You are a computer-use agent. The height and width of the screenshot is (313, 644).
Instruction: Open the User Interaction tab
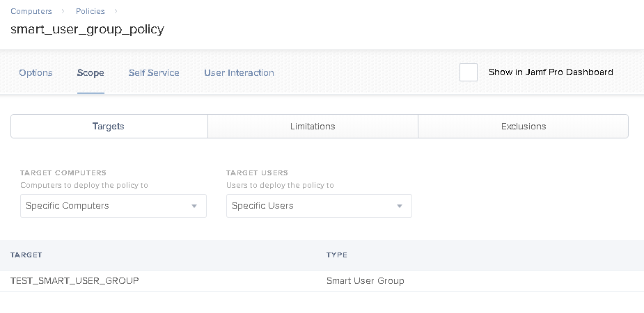pos(239,72)
